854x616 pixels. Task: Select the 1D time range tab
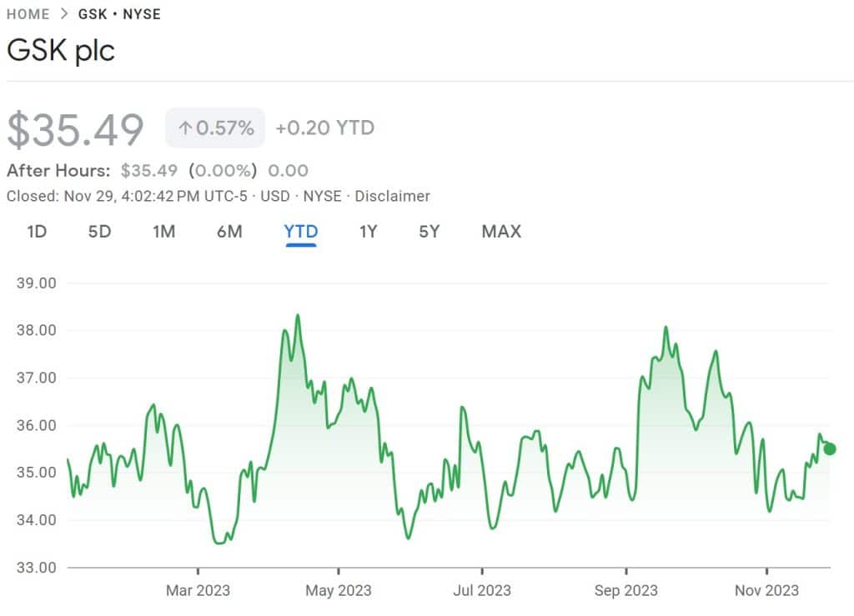click(37, 232)
